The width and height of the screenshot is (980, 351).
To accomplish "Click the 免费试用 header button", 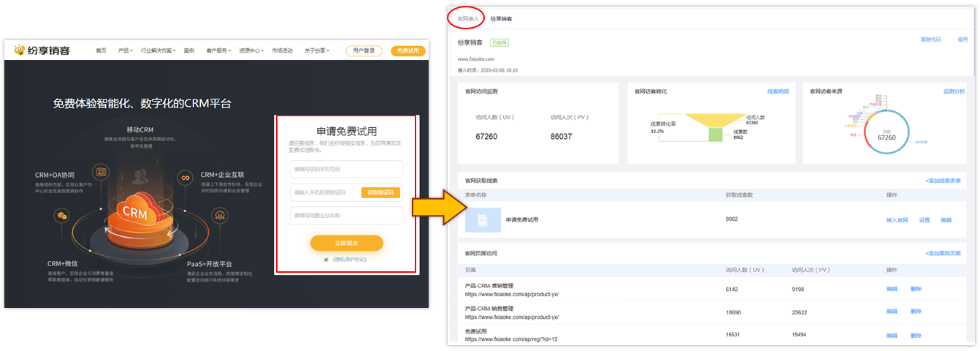I will (409, 50).
